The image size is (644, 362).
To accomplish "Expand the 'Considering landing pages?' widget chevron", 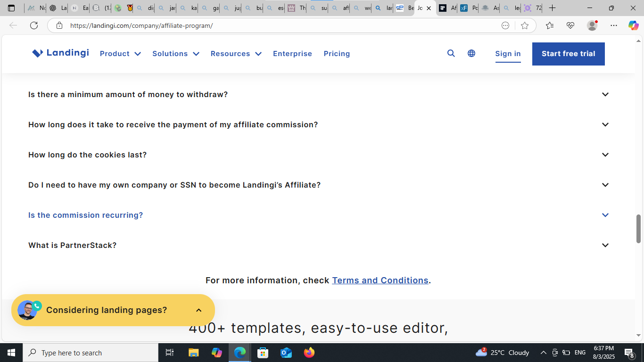I will 199,310.
